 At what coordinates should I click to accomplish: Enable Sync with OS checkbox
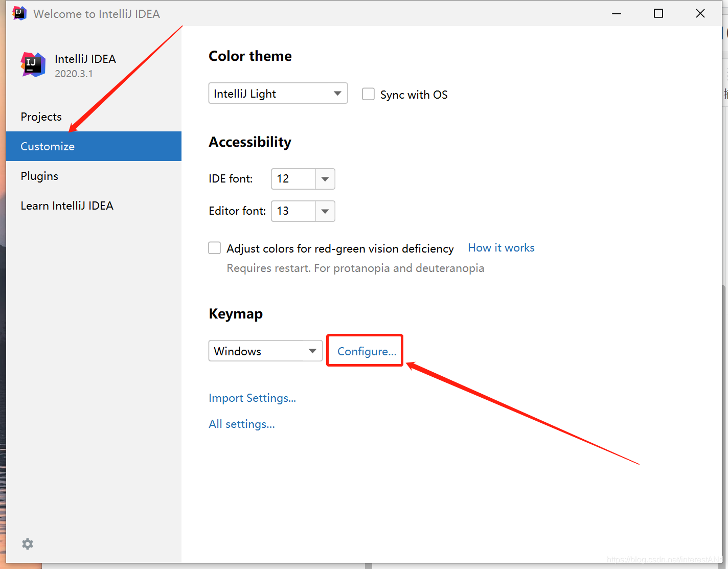tap(368, 94)
